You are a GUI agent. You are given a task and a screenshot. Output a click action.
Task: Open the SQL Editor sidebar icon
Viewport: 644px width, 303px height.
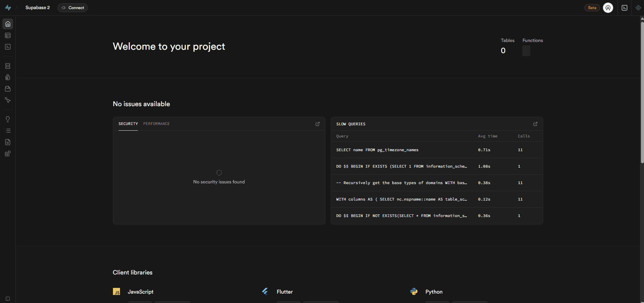[8, 47]
